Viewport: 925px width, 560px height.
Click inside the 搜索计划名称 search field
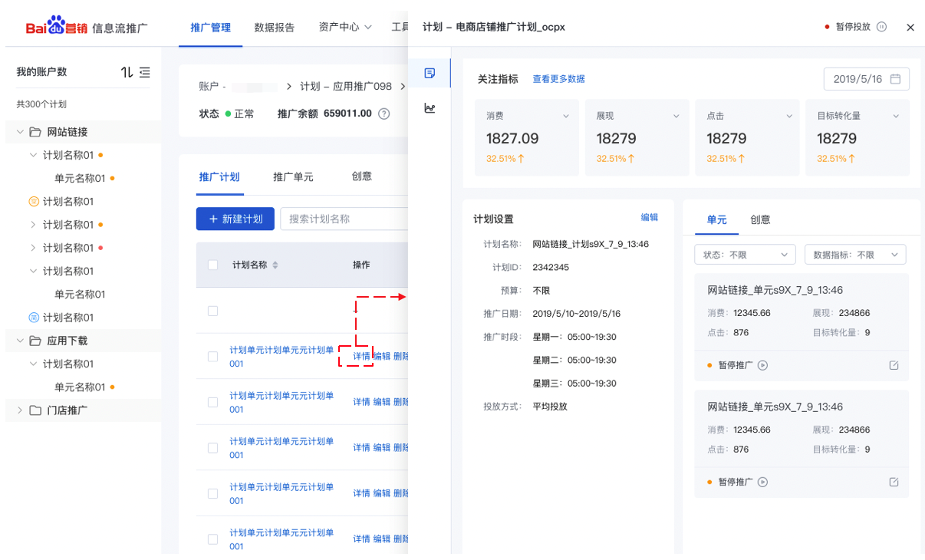(344, 219)
